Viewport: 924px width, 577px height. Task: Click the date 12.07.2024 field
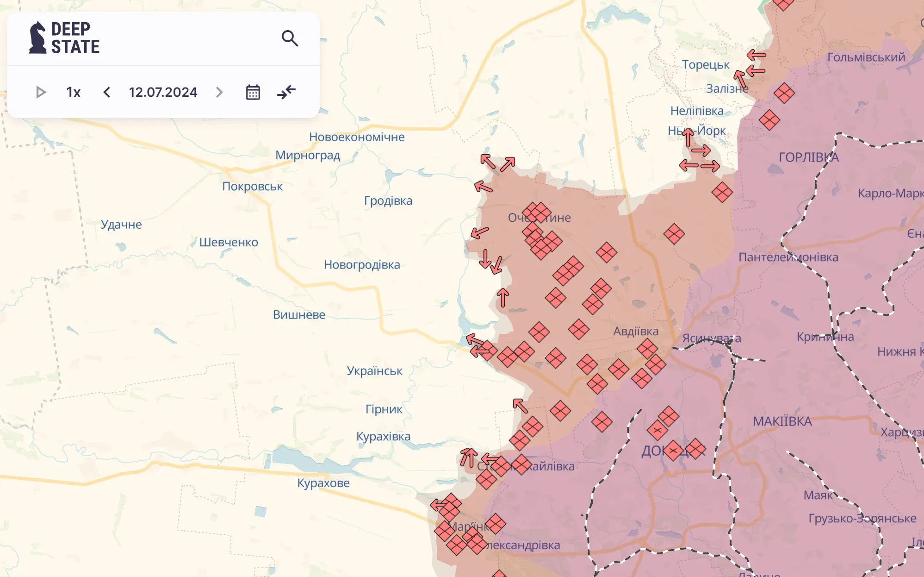pos(163,92)
